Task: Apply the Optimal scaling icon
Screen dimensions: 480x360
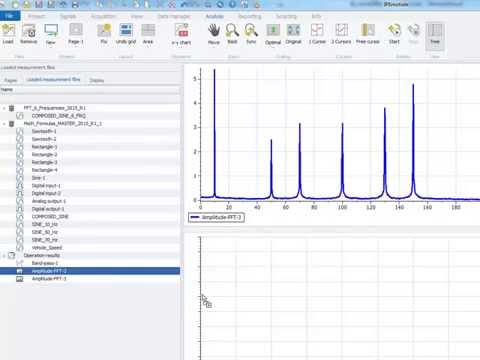Action: click(273, 34)
